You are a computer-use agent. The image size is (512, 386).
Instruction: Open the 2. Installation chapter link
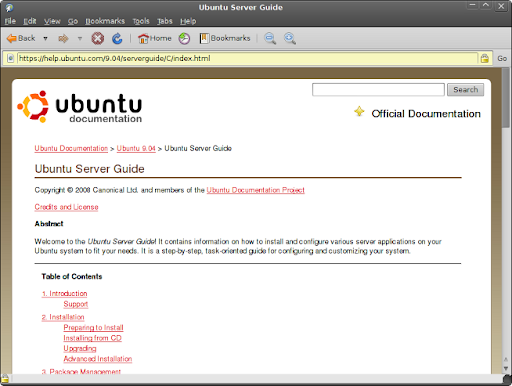(63, 317)
